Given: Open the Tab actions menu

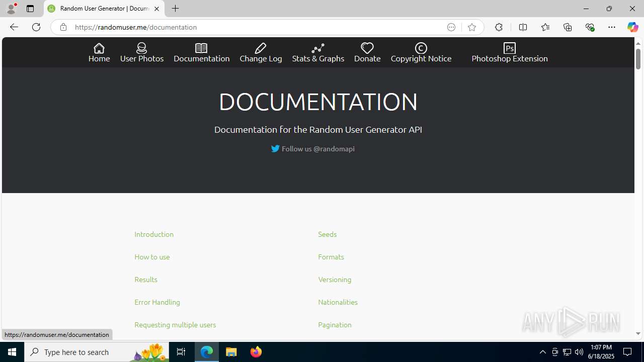Looking at the screenshot, I should (x=30, y=9).
